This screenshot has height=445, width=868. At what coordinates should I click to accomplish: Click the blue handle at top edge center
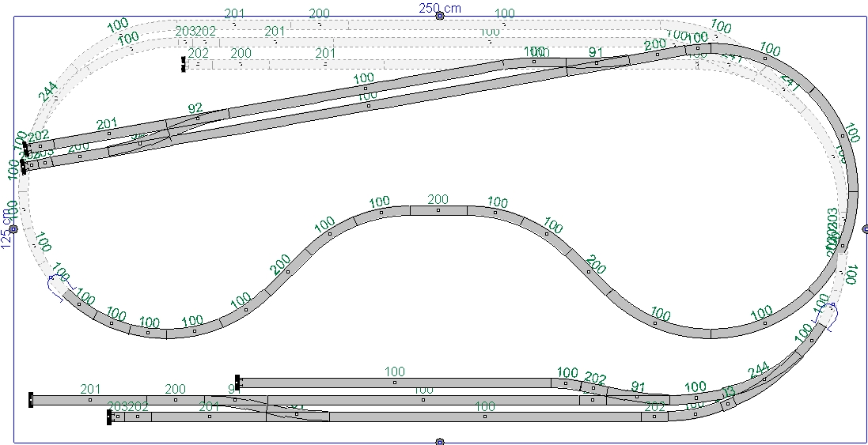click(x=440, y=16)
